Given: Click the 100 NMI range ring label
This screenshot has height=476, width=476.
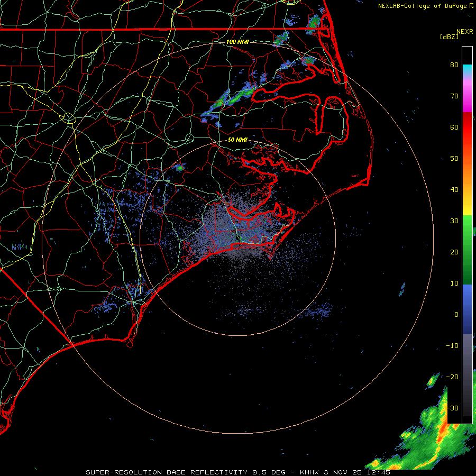Looking at the screenshot, I should [237, 42].
